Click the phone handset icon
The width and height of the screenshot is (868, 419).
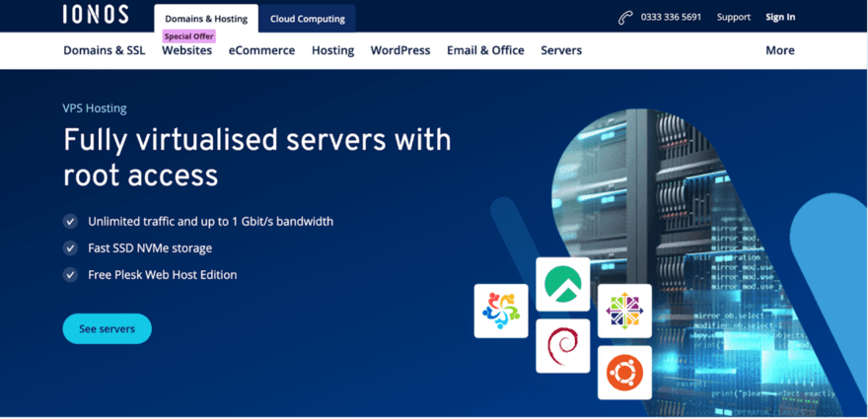tap(625, 18)
